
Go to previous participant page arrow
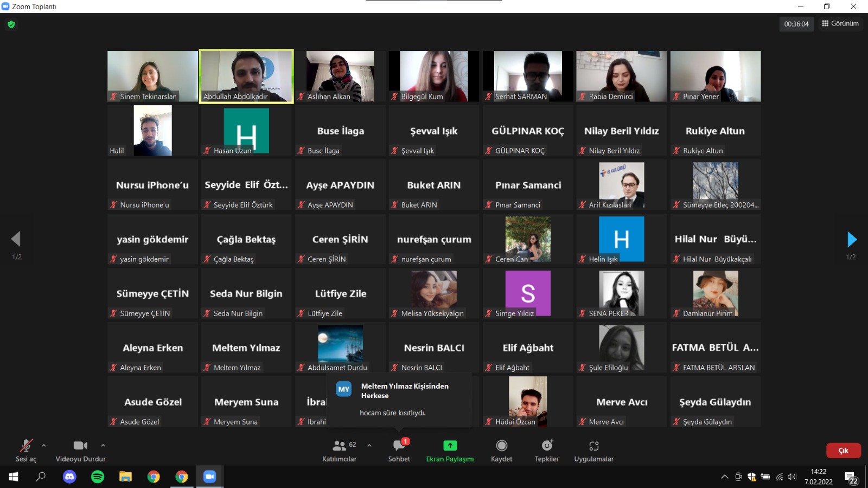click(x=16, y=239)
